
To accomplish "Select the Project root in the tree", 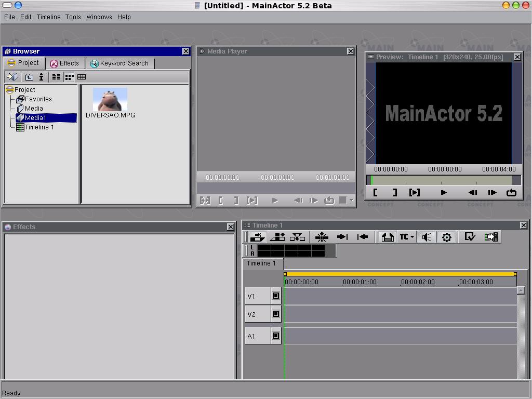I will (20, 89).
